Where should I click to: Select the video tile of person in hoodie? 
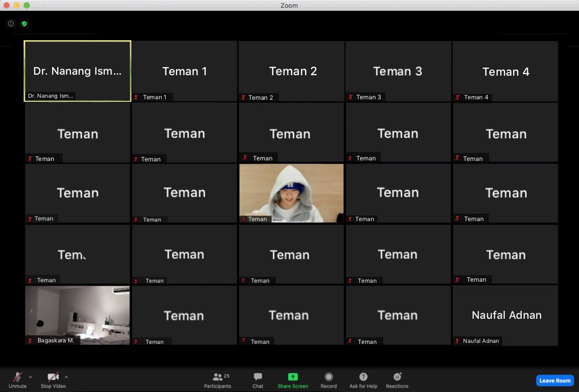292,193
